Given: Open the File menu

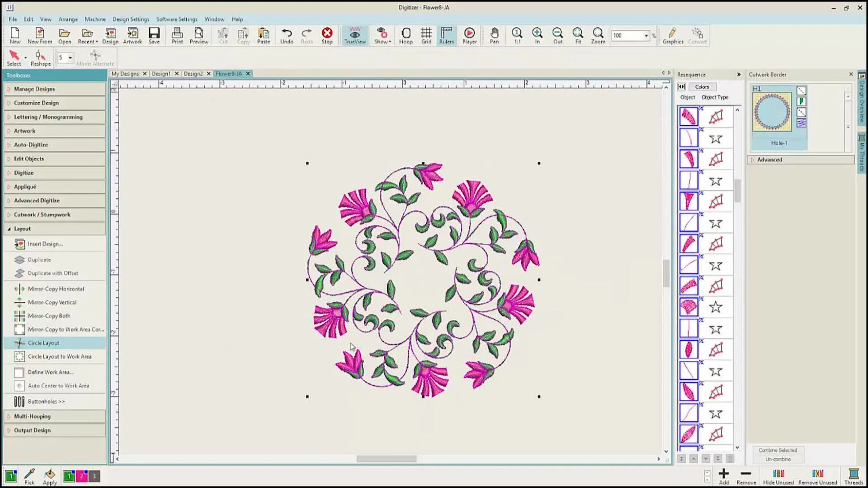Looking at the screenshot, I should click(x=13, y=19).
